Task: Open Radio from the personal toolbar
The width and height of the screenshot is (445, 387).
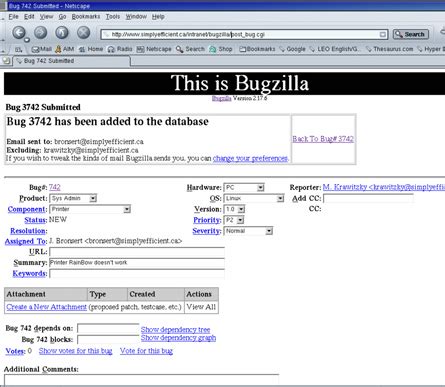Action: [x=120, y=49]
